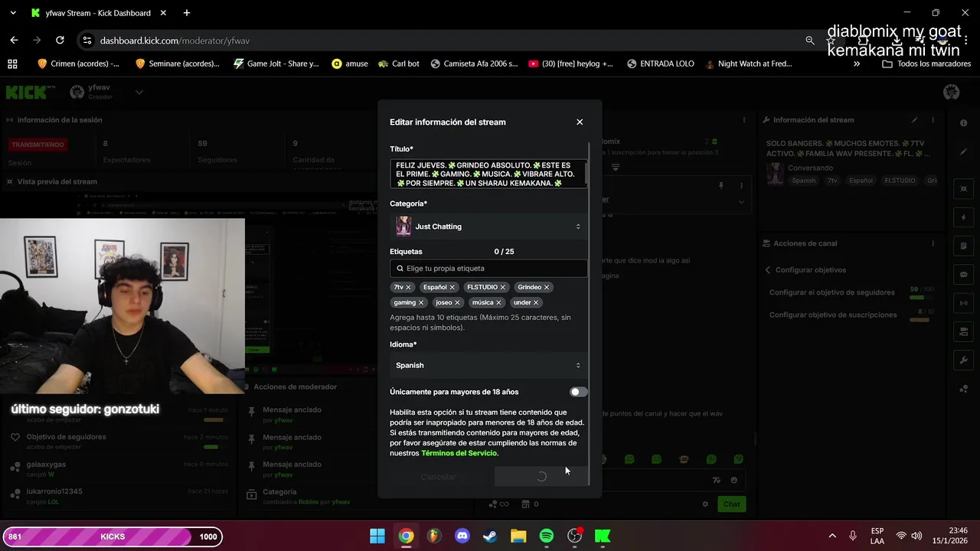The width and height of the screenshot is (980, 551).
Task: Click the stream preview sidebar icon
Action: click(x=964, y=189)
